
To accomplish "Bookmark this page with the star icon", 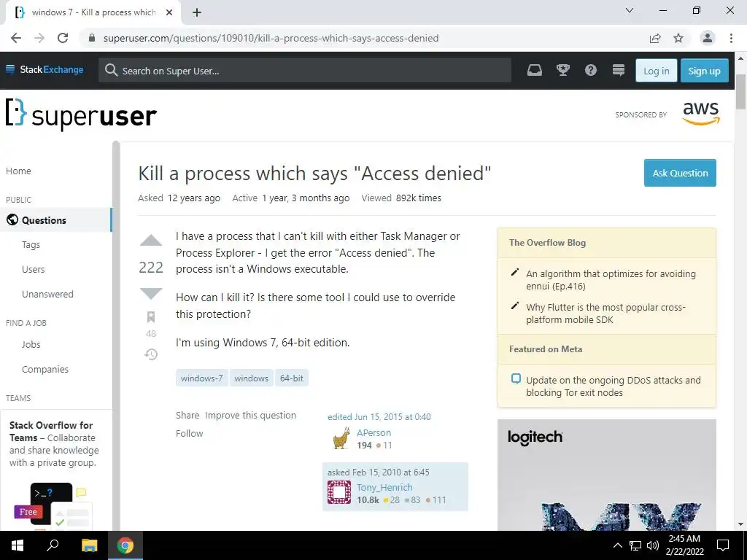I will point(678,38).
